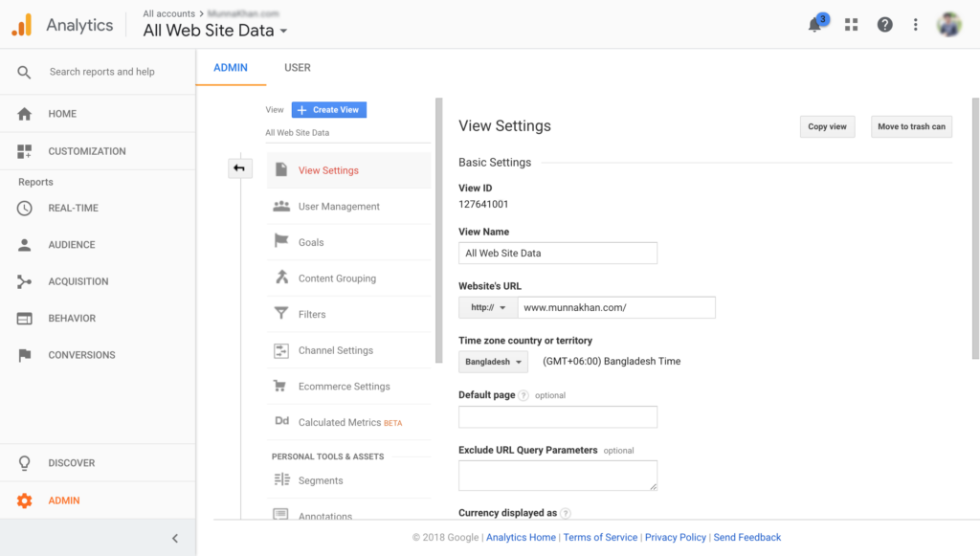Open Goals in the view menu
The width and height of the screenshot is (980, 556).
[311, 242]
